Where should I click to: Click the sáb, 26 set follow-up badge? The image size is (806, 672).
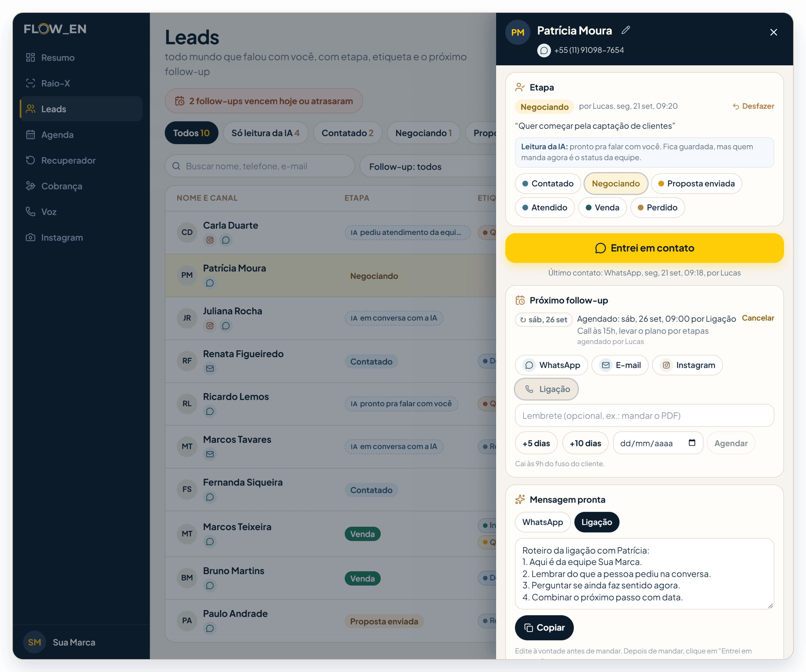(543, 320)
